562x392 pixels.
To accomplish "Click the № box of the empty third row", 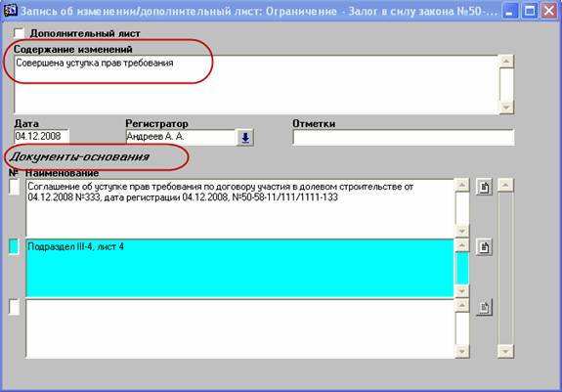I will [x=14, y=307].
